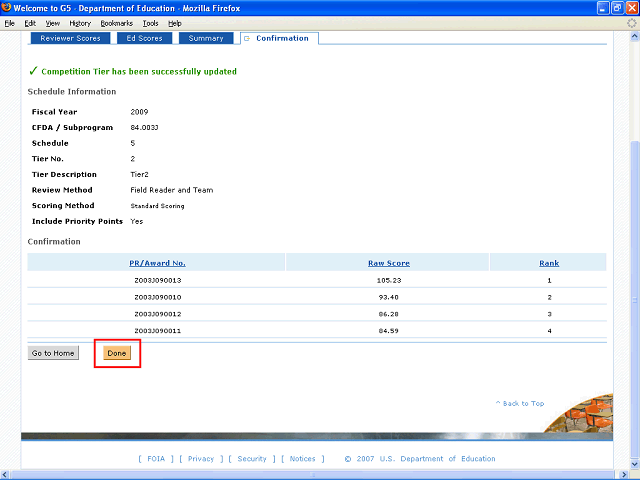This screenshot has height=480, width=640.
Task: Restore down the Firefox window
Action: click(x=618, y=8)
